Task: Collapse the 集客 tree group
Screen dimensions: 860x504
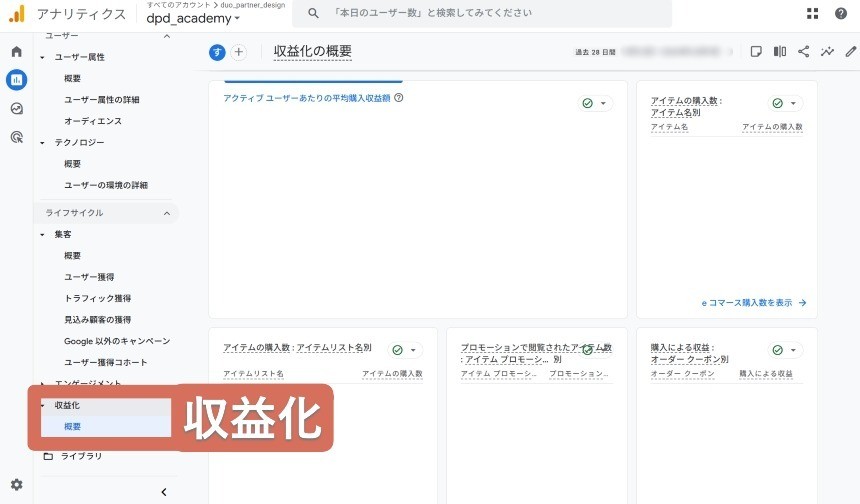Action: click(x=43, y=235)
